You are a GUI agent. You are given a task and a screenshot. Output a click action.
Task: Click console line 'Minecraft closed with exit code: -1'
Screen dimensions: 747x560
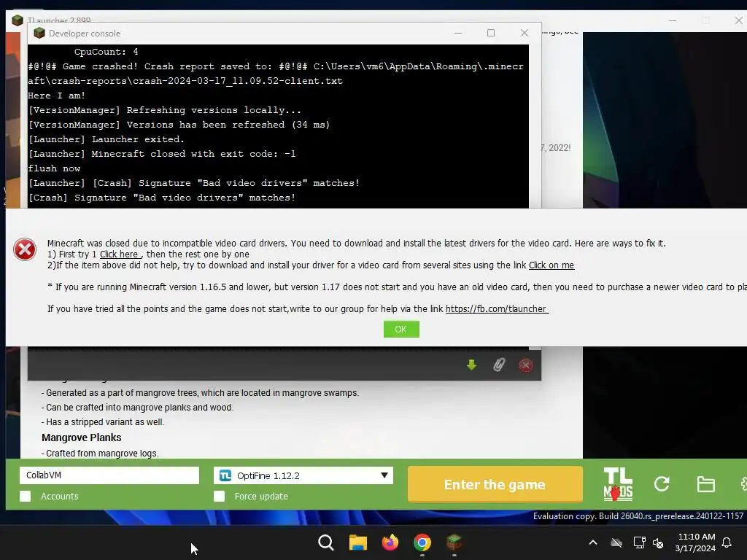(x=161, y=154)
